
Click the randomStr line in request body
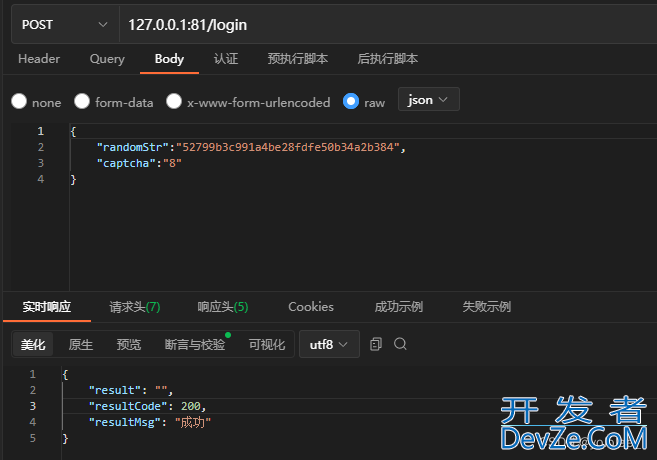251,147
